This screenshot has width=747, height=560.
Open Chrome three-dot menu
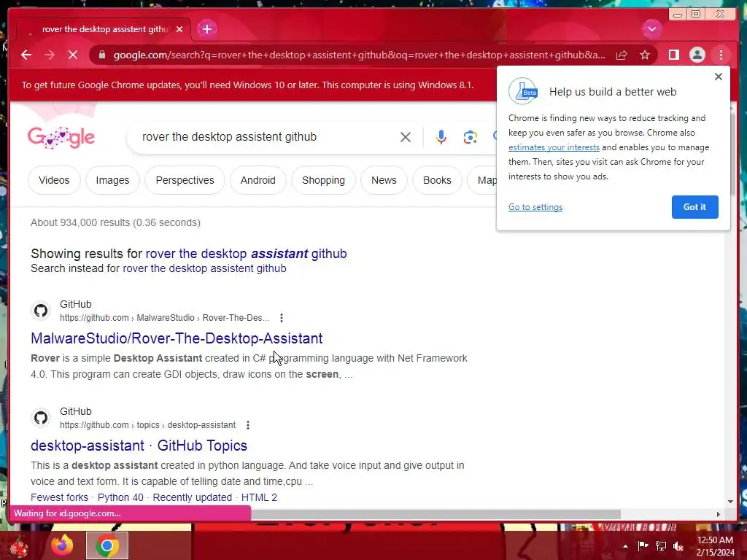721,55
